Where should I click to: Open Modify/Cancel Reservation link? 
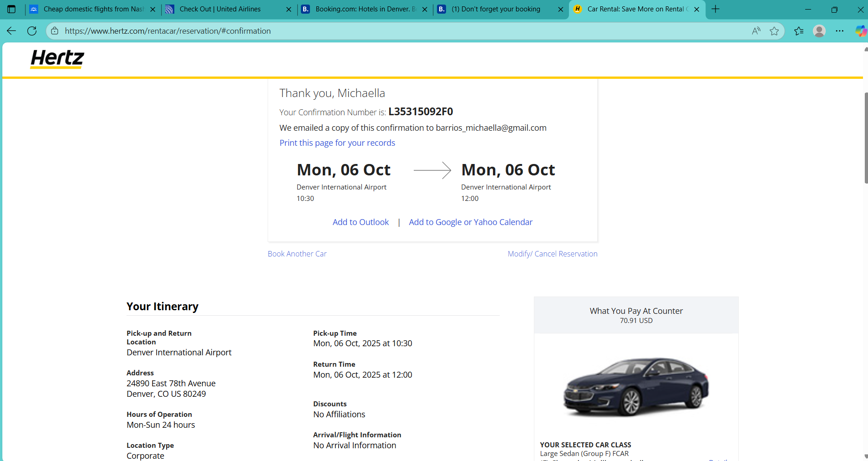coord(553,254)
